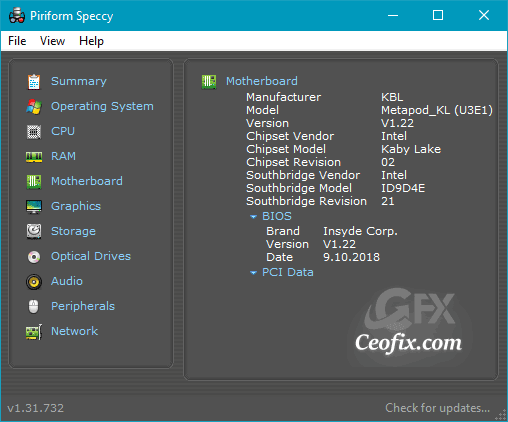
Task: Open the File menu
Action: [17, 41]
